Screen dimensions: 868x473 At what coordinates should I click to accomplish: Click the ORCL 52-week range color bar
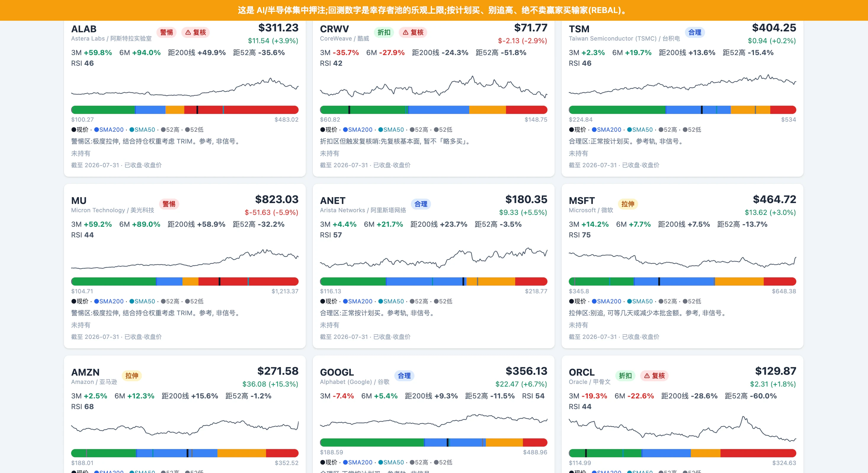682,453
